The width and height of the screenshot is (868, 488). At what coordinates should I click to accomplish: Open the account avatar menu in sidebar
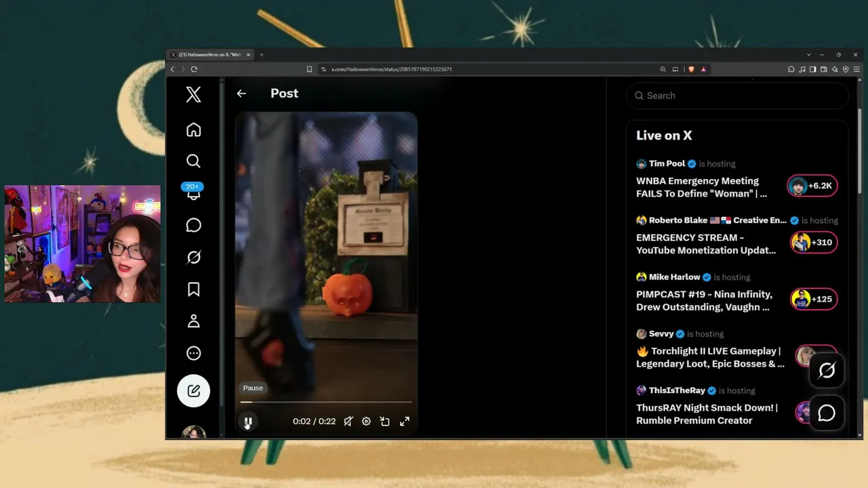click(193, 432)
